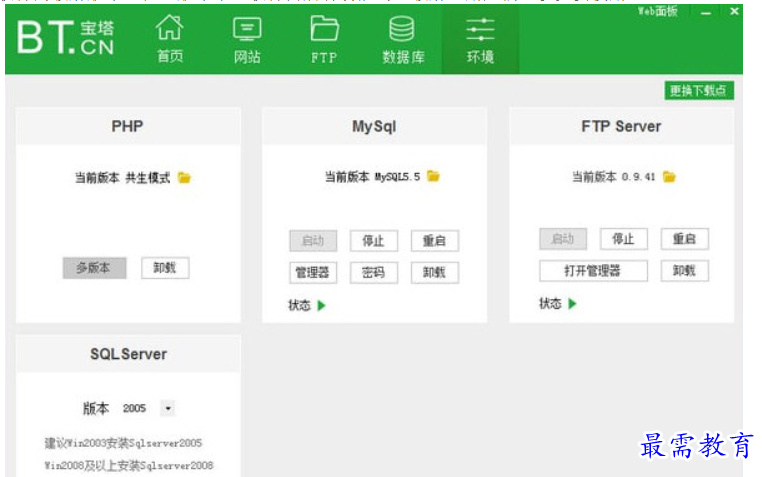Click MySql 密码 password button
This screenshot has width=762, height=477.
click(373, 273)
